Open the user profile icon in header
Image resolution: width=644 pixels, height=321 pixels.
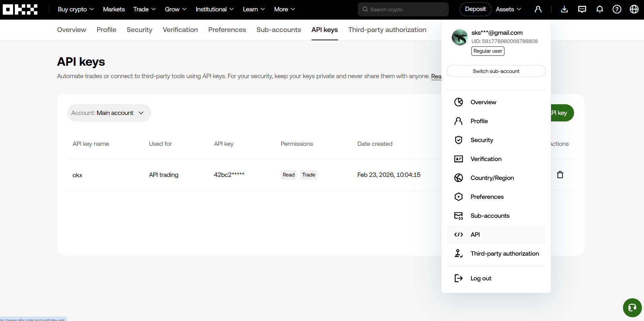(x=538, y=9)
